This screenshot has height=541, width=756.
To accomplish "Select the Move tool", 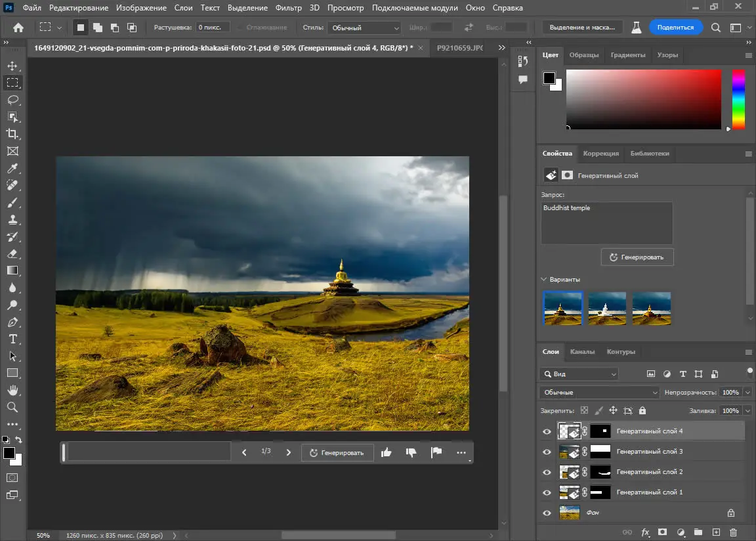I will pyautogui.click(x=13, y=66).
